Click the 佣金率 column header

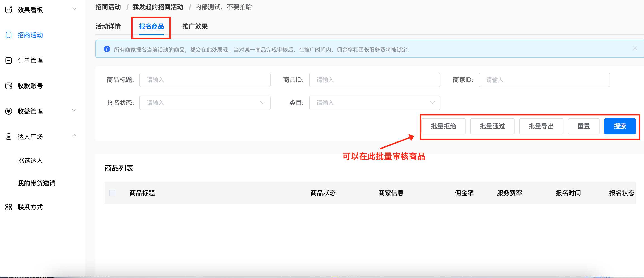464,193
